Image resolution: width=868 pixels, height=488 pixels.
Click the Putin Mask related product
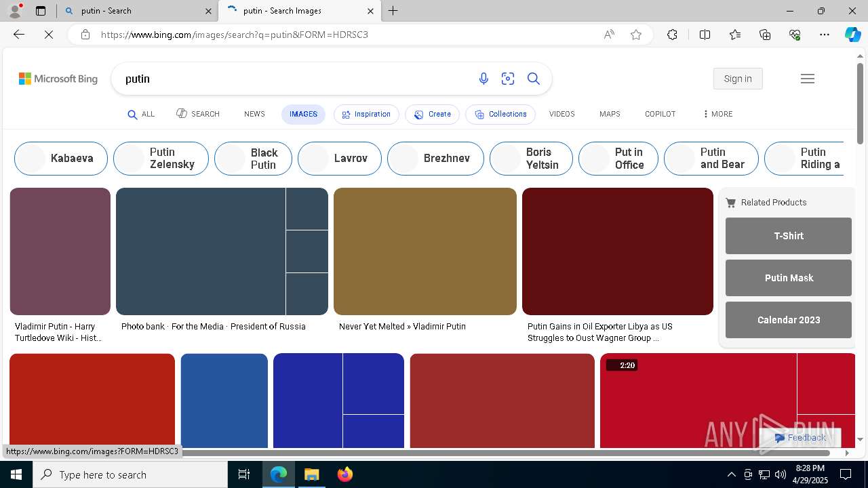tap(789, 278)
